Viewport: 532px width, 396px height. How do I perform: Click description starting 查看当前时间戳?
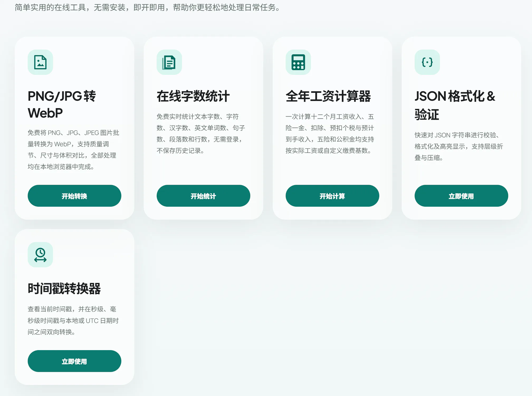(x=73, y=321)
